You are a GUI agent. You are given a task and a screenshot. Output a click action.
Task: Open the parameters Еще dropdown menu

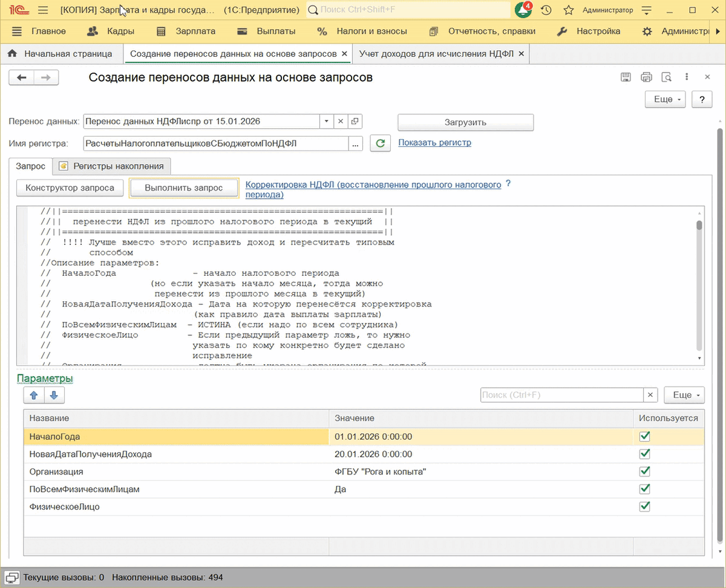(685, 395)
